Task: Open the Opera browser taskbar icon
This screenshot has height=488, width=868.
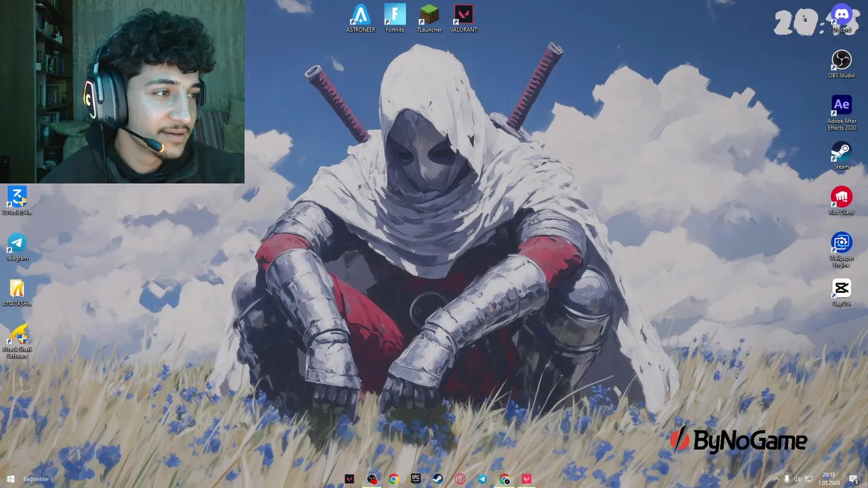Action: click(x=460, y=479)
